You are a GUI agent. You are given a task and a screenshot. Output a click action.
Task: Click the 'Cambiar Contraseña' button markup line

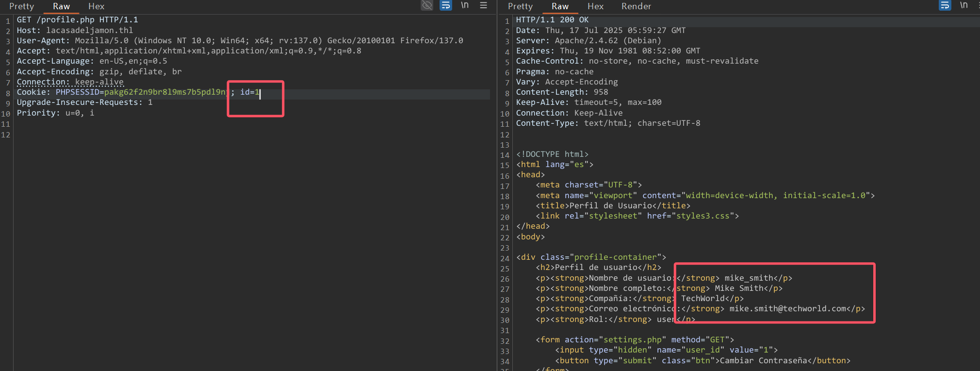(x=703, y=361)
